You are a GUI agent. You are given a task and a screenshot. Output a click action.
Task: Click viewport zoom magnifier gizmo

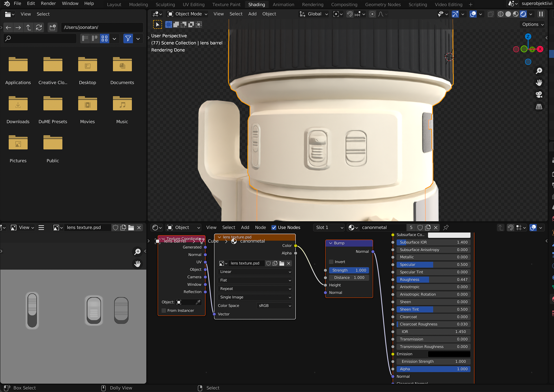(539, 71)
